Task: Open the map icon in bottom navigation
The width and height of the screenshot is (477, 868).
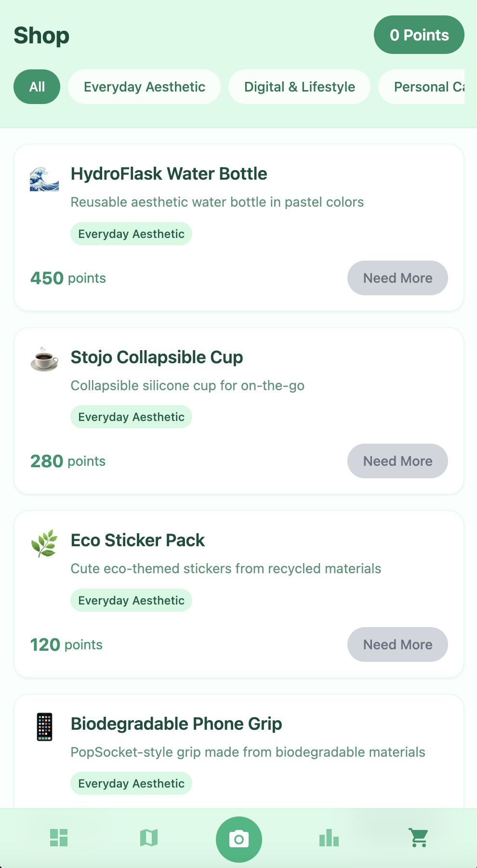Action: tap(149, 838)
